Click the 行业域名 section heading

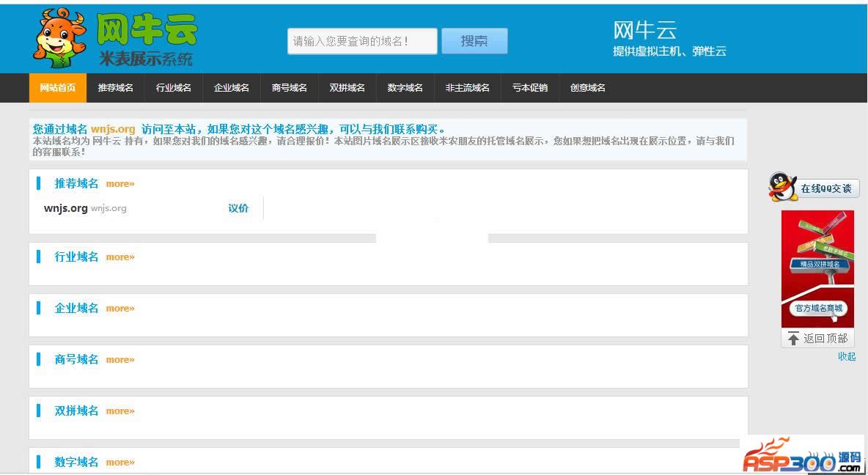[76, 257]
